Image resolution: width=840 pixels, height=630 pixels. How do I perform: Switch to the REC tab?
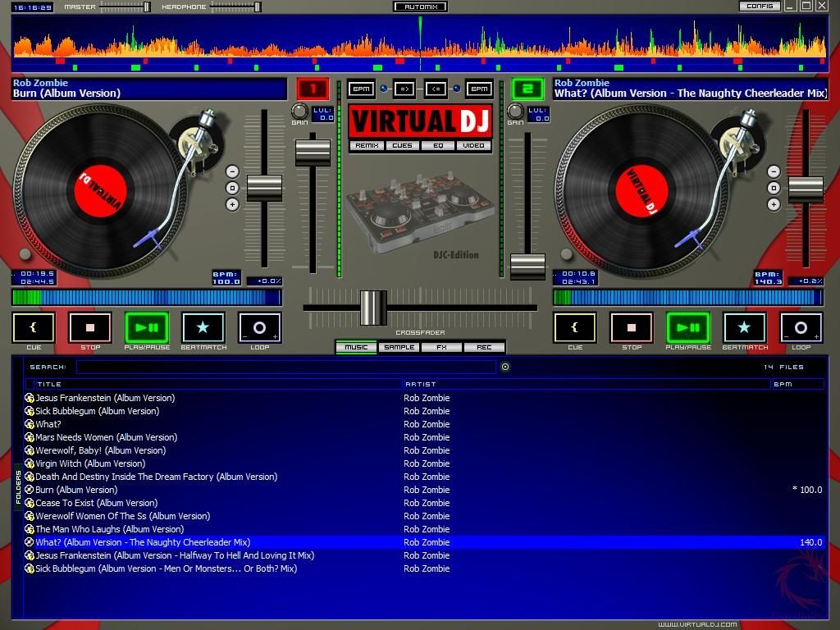pos(484,347)
